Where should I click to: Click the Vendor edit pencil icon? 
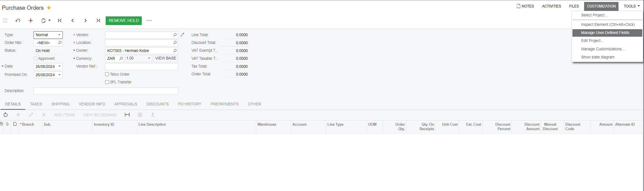pyautogui.click(x=182, y=35)
